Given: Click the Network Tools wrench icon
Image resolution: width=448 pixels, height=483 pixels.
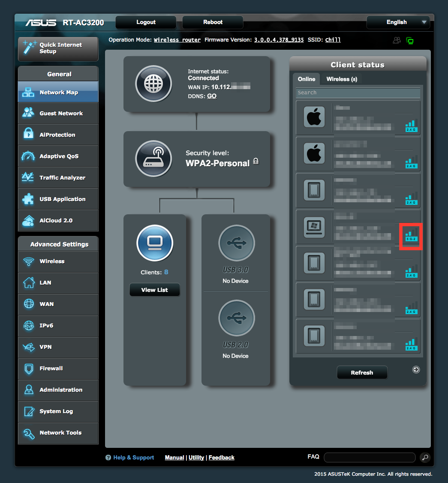Looking at the screenshot, I should [x=29, y=433].
